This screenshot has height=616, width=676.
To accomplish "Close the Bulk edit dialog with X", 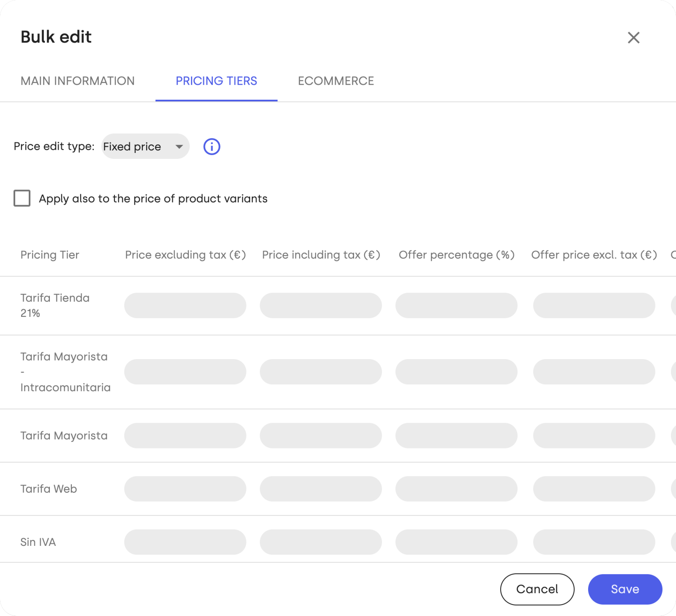I will pyautogui.click(x=633, y=37).
